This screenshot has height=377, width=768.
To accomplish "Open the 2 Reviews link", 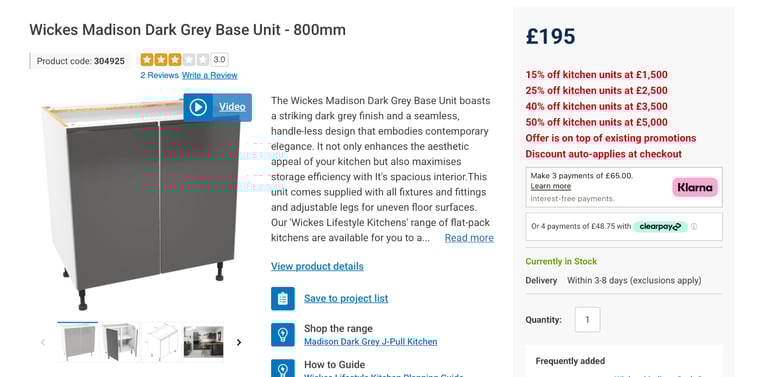I will [160, 75].
